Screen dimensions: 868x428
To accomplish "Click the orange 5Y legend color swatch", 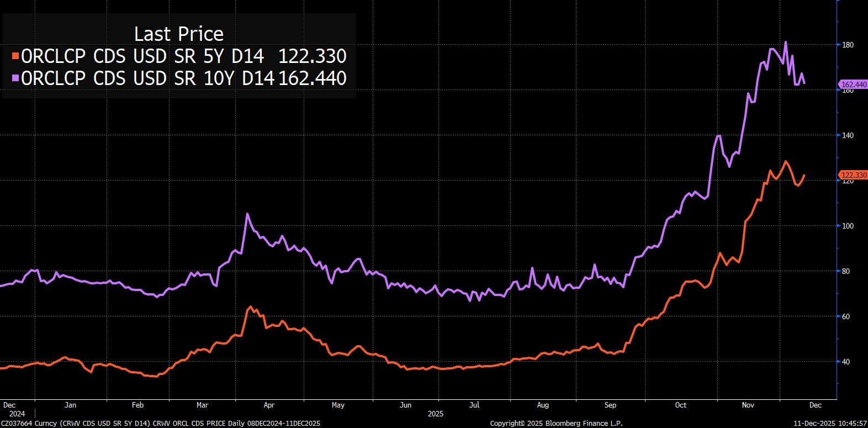I will 15,56.
